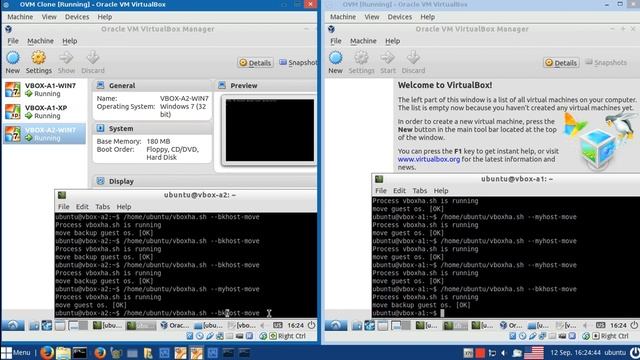
Task: Click LXDE menu button in OVM Clone guest panel
Action: coord(13,325)
